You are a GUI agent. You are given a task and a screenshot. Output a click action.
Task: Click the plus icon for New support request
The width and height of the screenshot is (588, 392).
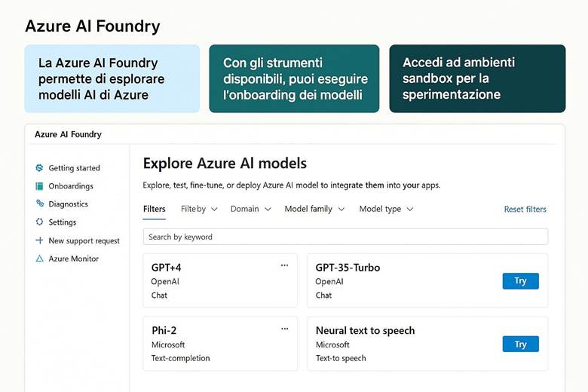click(39, 240)
